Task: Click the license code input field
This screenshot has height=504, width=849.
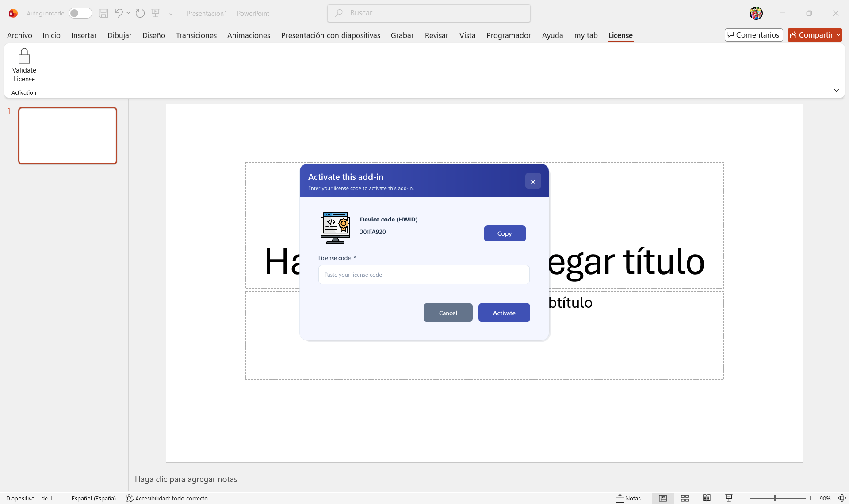Action: point(424,275)
